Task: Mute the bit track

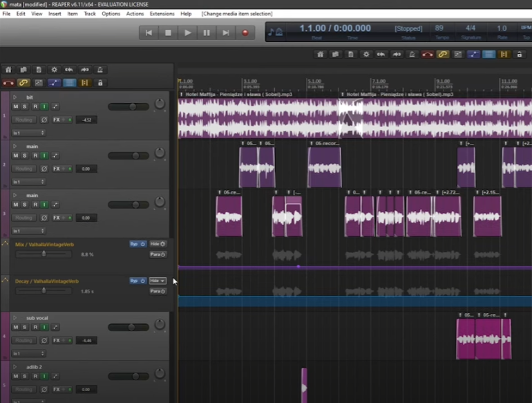Action: pyautogui.click(x=16, y=106)
